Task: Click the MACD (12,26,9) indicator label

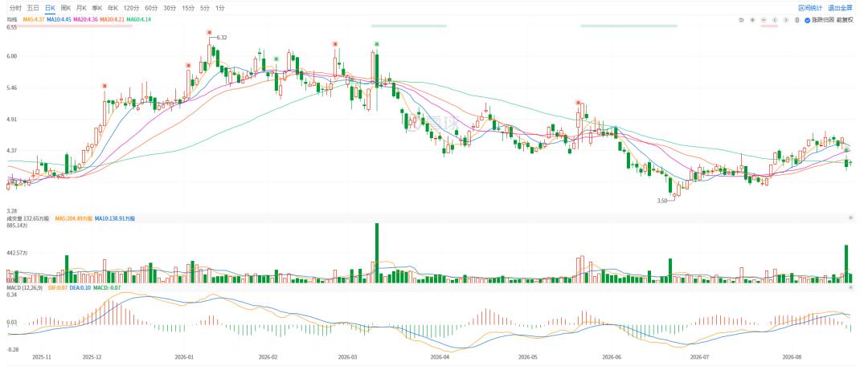Action: 25,288
